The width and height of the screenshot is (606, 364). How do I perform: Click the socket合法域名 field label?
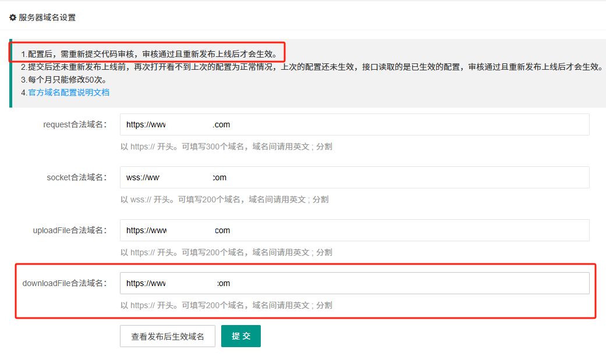click(x=77, y=177)
